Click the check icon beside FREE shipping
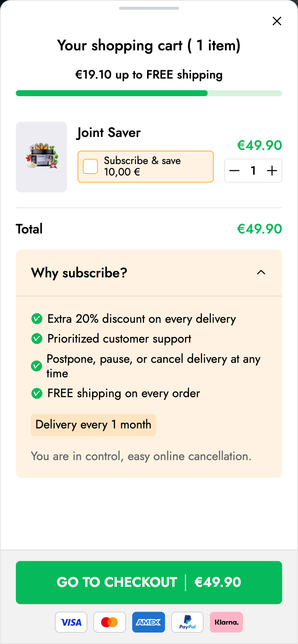Viewport: 298px width, 644px height. pyautogui.click(x=37, y=393)
